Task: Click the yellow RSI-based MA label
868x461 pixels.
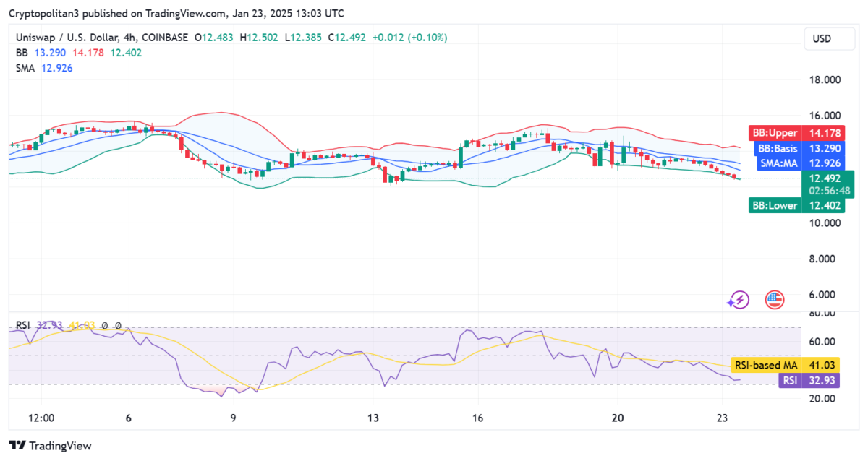Action: [x=785, y=366]
